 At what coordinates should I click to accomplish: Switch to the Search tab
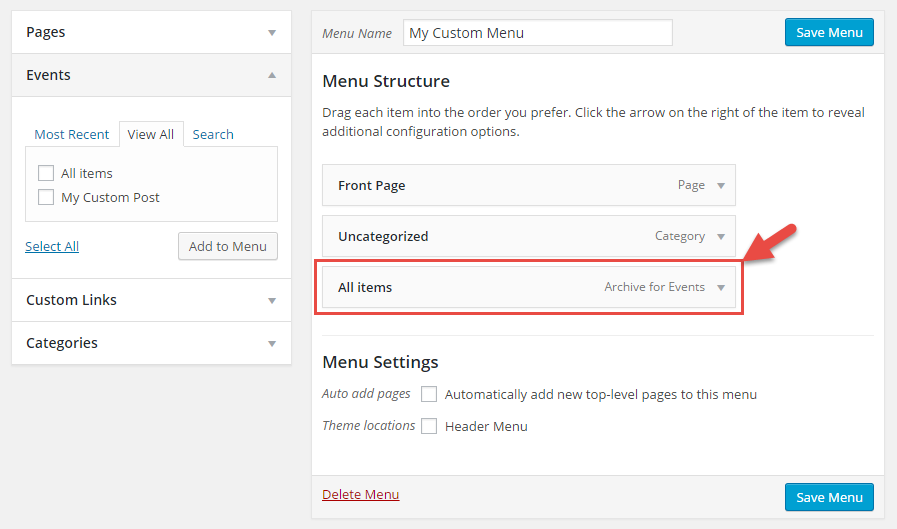coord(213,134)
